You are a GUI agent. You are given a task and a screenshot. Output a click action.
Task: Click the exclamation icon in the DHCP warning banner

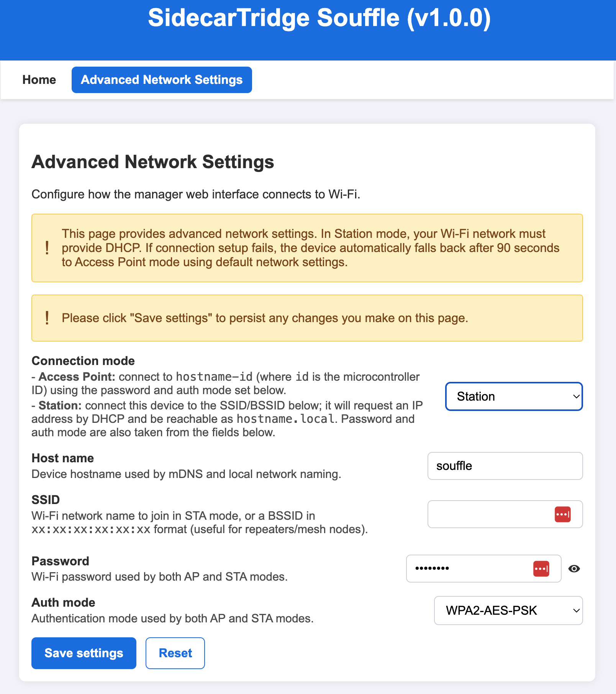click(x=47, y=248)
